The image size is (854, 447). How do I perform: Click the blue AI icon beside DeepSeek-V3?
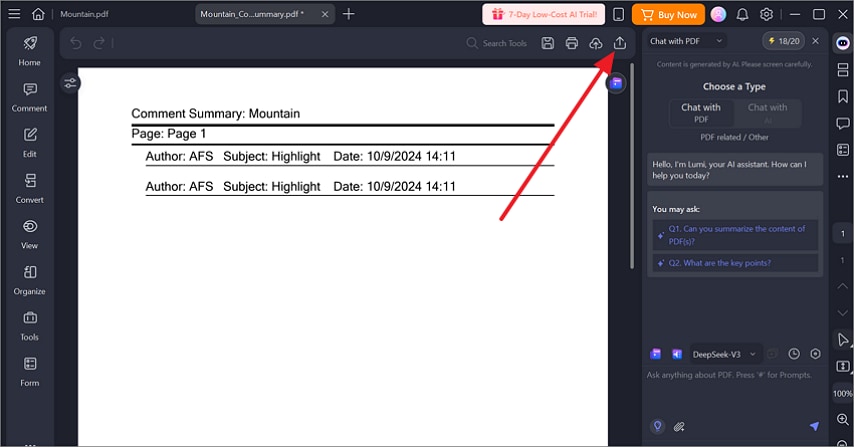677,354
